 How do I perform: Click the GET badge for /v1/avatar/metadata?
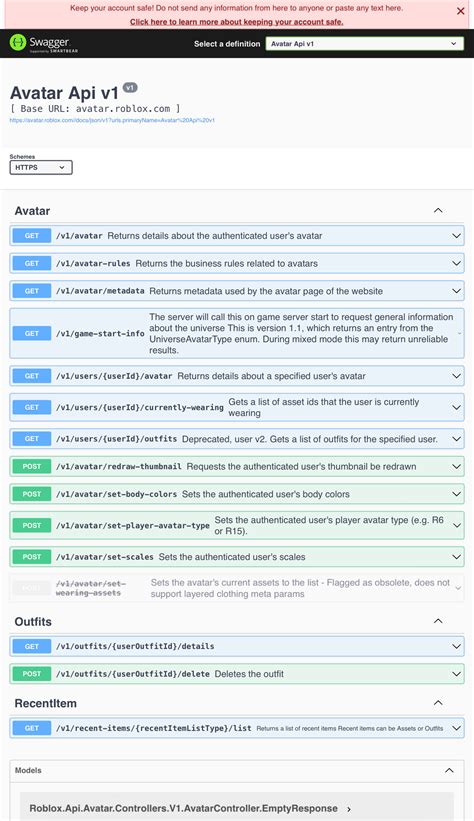(x=31, y=291)
